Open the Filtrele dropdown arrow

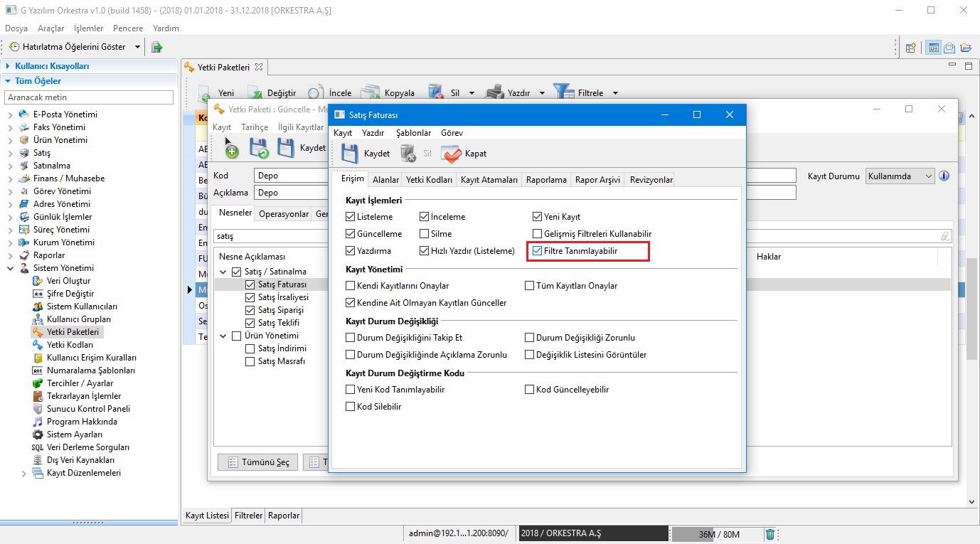(615, 93)
